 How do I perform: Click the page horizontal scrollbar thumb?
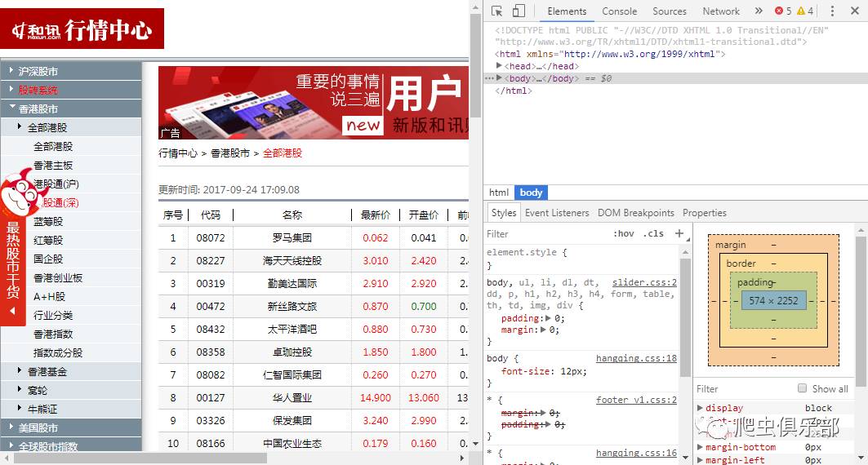pyautogui.click(x=140, y=458)
